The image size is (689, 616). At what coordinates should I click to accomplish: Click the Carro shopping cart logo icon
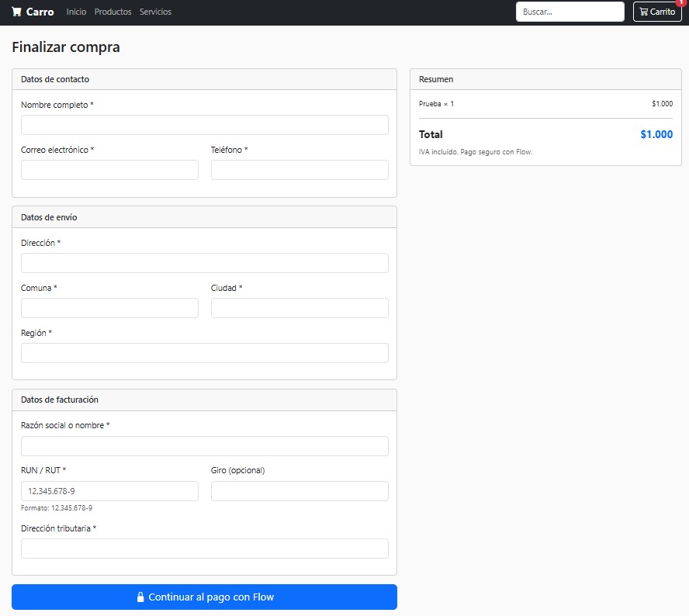tap(17, 12)
